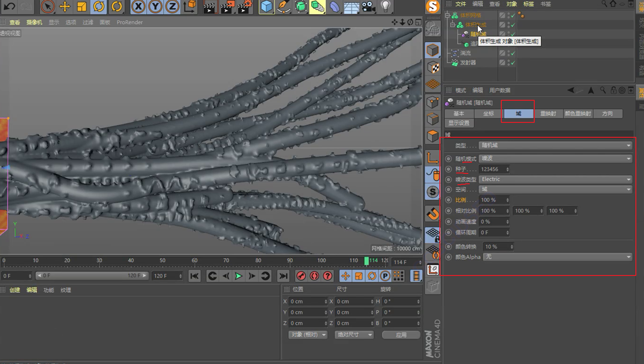Click the 应用 apply button
This screenshot has width=644, height=364.
(401, 335)
